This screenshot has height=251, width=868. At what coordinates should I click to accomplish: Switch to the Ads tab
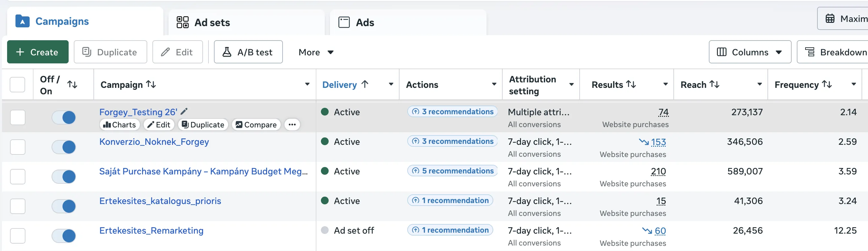(x=408, y=23)
